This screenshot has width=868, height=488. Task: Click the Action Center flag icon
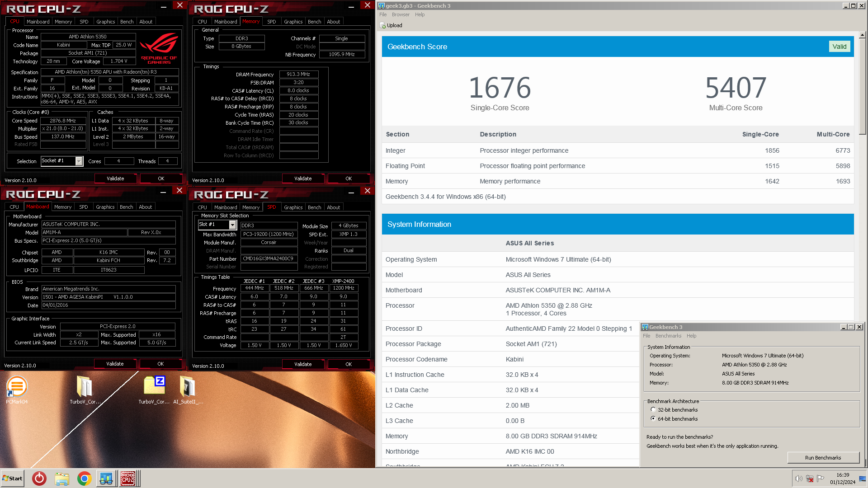(821, 479)
